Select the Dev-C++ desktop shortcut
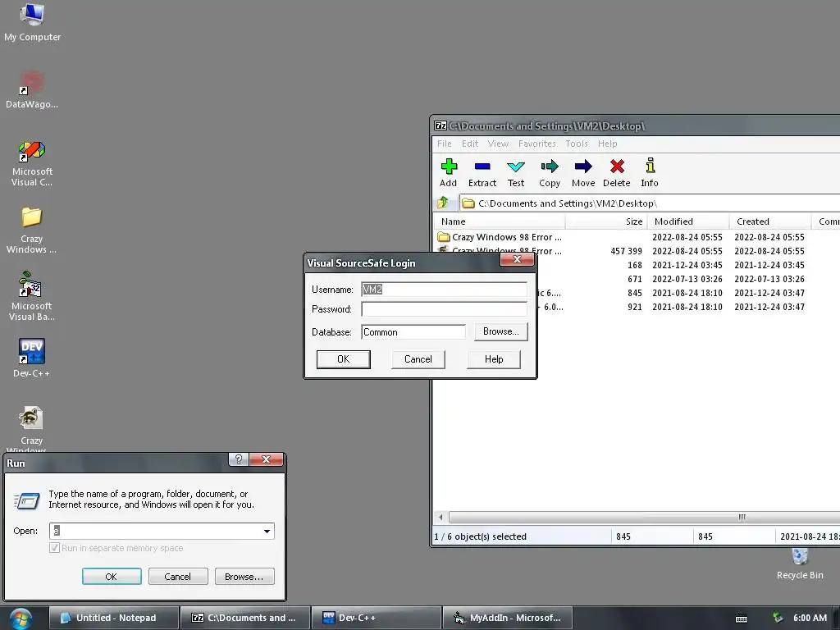 (31, 358)
